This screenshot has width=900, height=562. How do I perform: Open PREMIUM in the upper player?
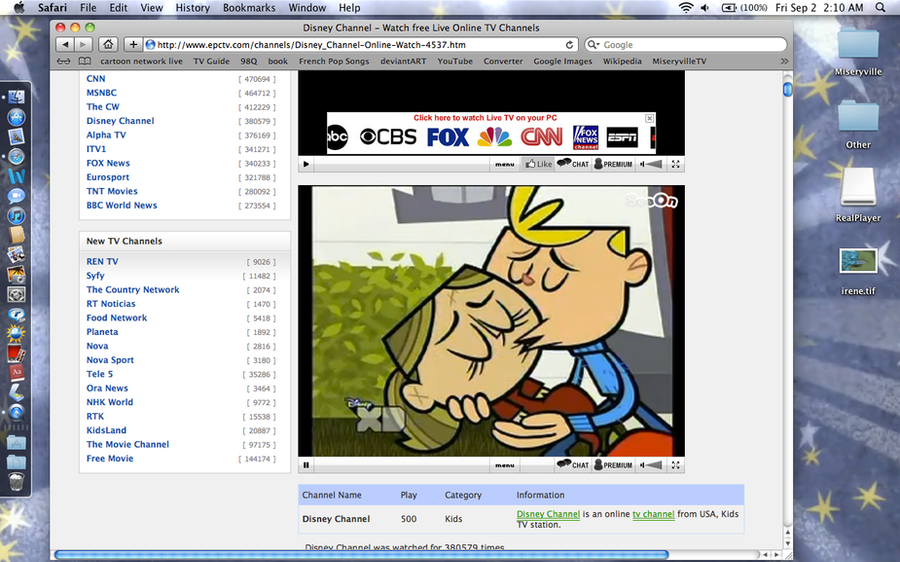(x=613, y=164)
